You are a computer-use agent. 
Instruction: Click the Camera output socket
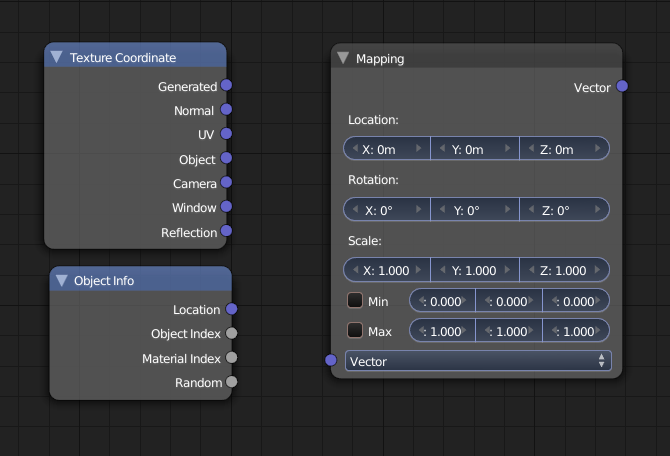pyautogui.click(x=226, y=183)
